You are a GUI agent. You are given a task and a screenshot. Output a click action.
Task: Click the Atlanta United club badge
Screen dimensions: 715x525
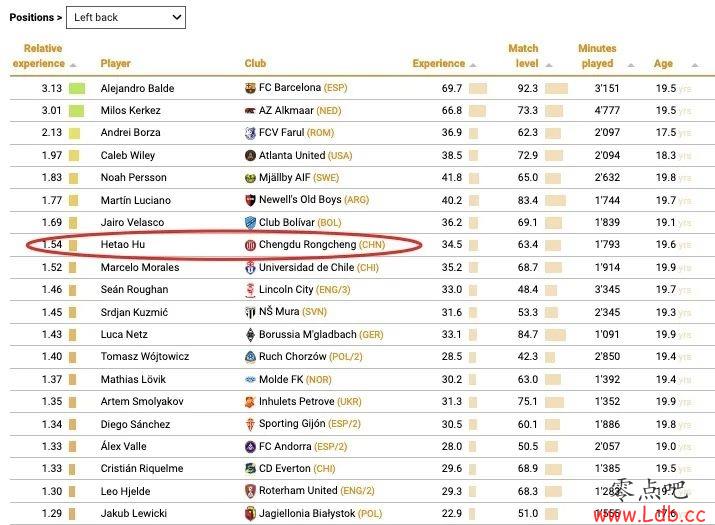pyautogui.click(x=250, y=156)
